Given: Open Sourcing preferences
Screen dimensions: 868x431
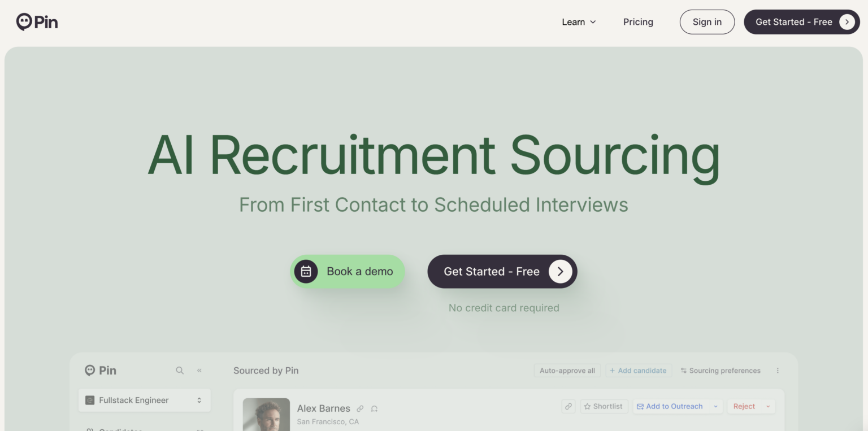Looking at the screenshot, I should [721, 371].
